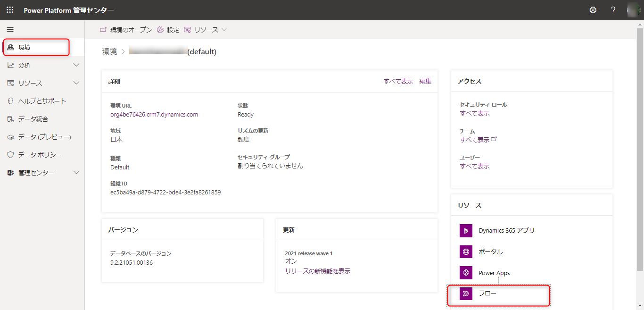Screen dimensions: 644x310
Task: Click the 環境 breadcrumb link
Action: tap(109, 52)
